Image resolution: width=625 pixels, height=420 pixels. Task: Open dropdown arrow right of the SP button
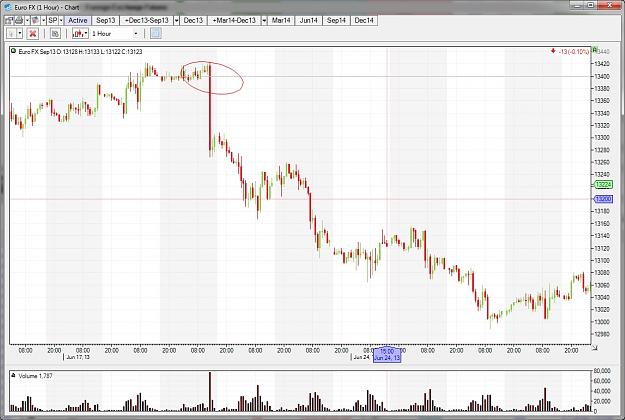pos(61,20)
